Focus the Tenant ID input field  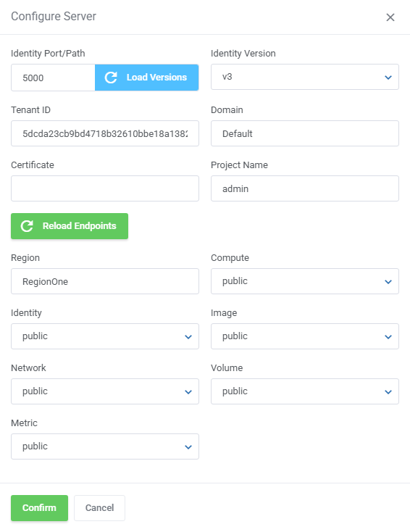pyautogui.click(x=105, y=133)
